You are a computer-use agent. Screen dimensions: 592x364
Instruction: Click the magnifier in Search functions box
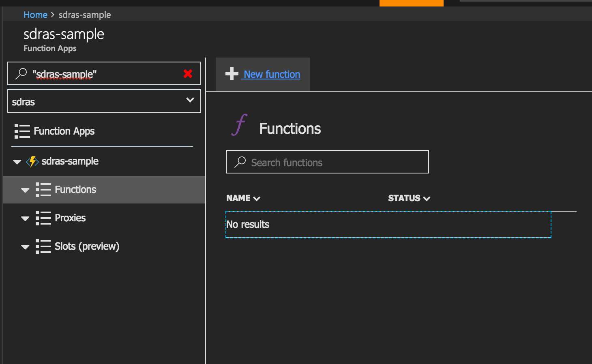(x=240, y=162)
